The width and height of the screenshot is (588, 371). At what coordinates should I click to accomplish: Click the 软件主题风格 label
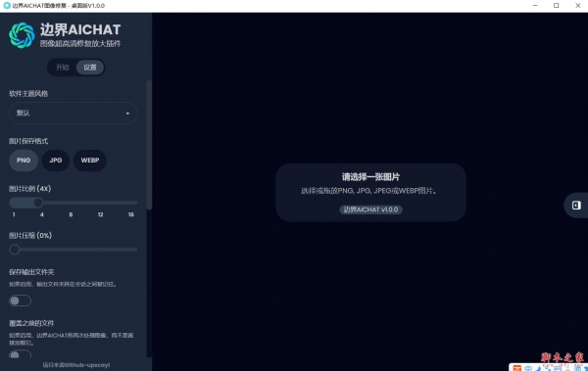(x=28, y=94)
